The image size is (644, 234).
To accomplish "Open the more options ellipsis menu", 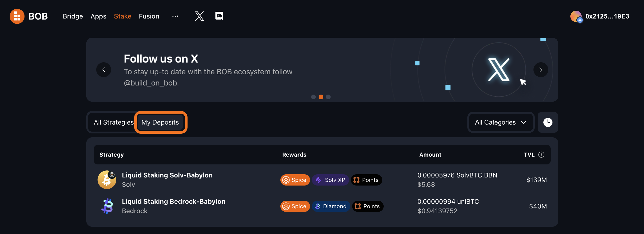I will click(x=175, y=16).
